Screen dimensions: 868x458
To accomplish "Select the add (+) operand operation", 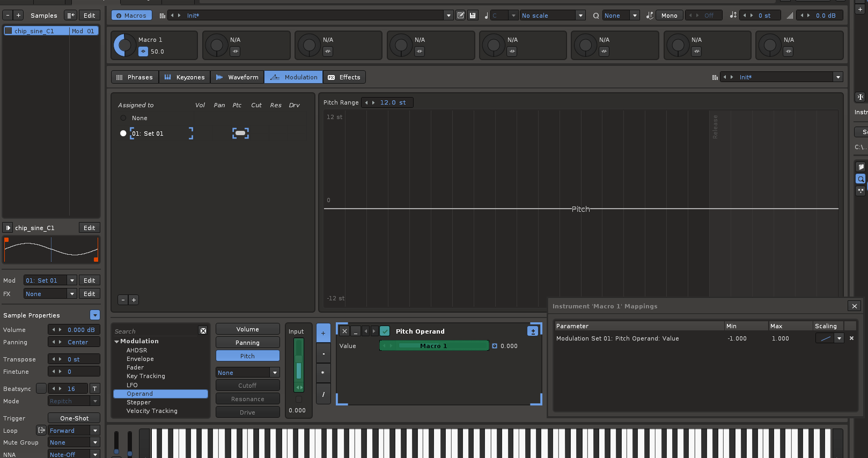I will [x=323, y=333].
